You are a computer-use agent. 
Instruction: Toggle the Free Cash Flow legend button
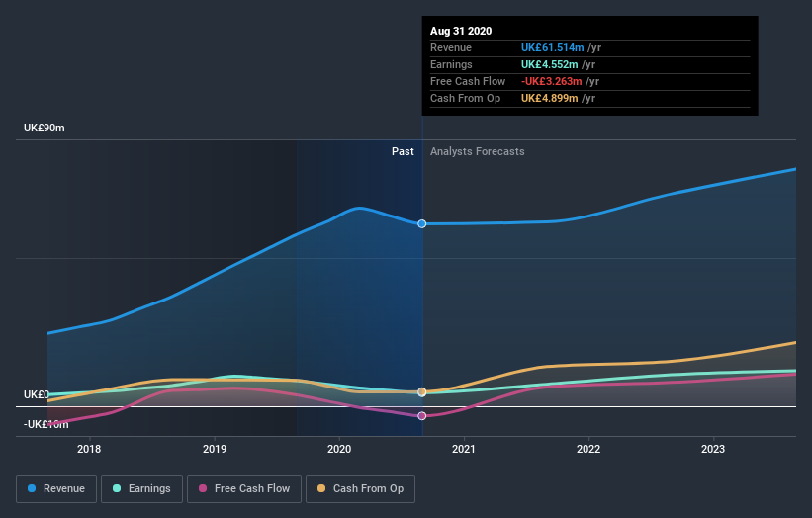244,489
